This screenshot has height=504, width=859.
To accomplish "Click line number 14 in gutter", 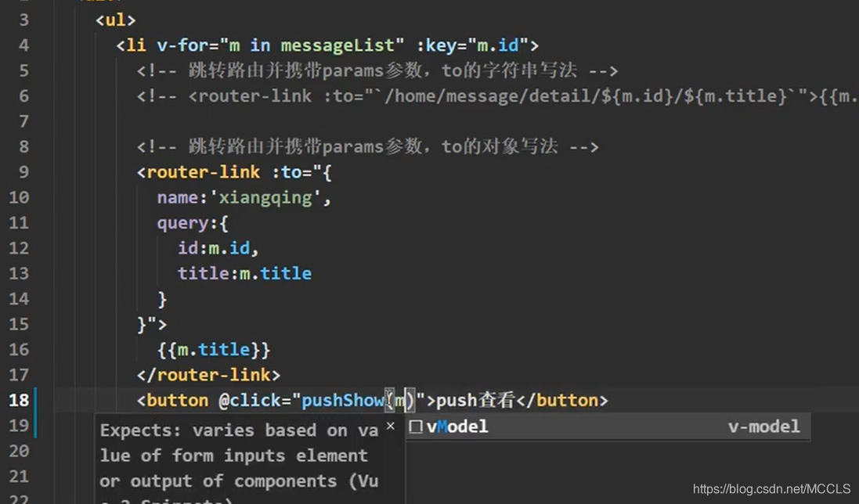I will 19,299.
